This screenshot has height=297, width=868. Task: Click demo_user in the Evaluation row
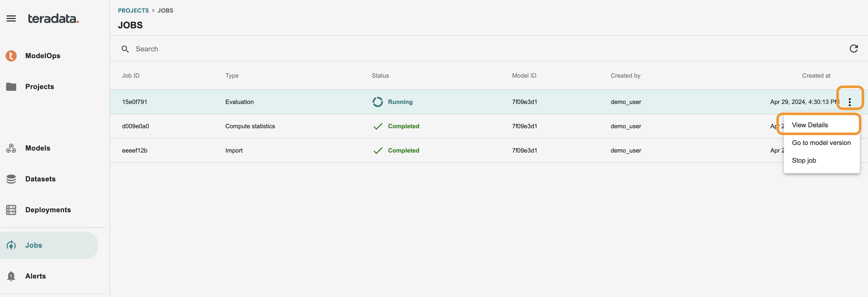point(626,102)
